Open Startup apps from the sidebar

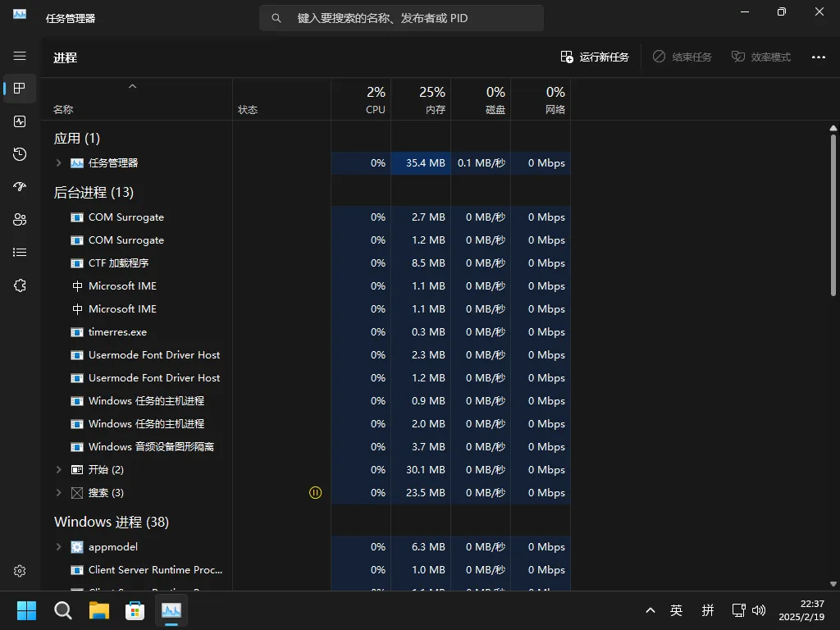19,186
